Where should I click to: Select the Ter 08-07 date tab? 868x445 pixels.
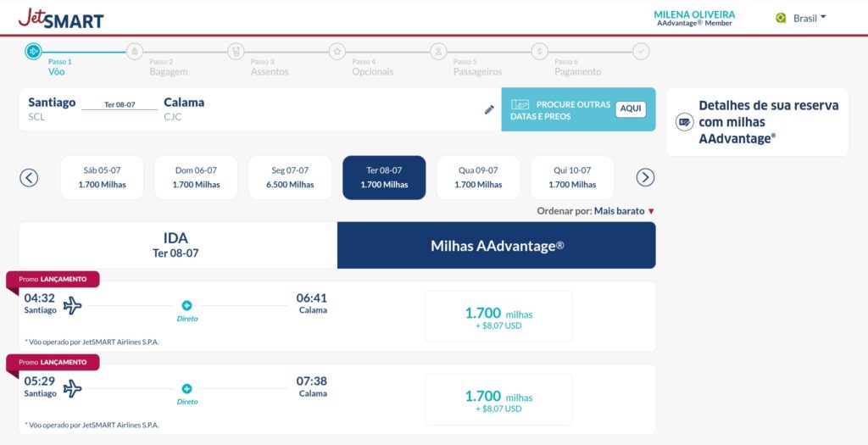click(384, 178)
